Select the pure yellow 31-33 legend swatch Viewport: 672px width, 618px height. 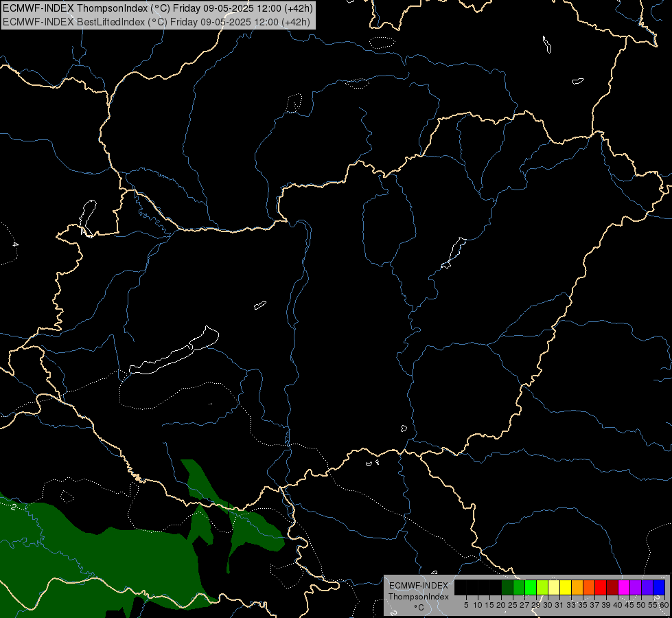point(566,587)
